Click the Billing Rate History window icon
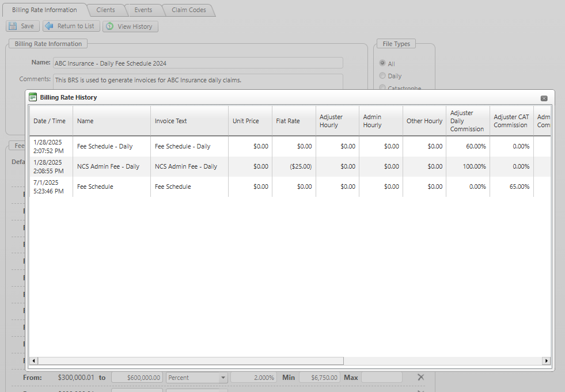 pyautogui.click(x=33, y=97)
